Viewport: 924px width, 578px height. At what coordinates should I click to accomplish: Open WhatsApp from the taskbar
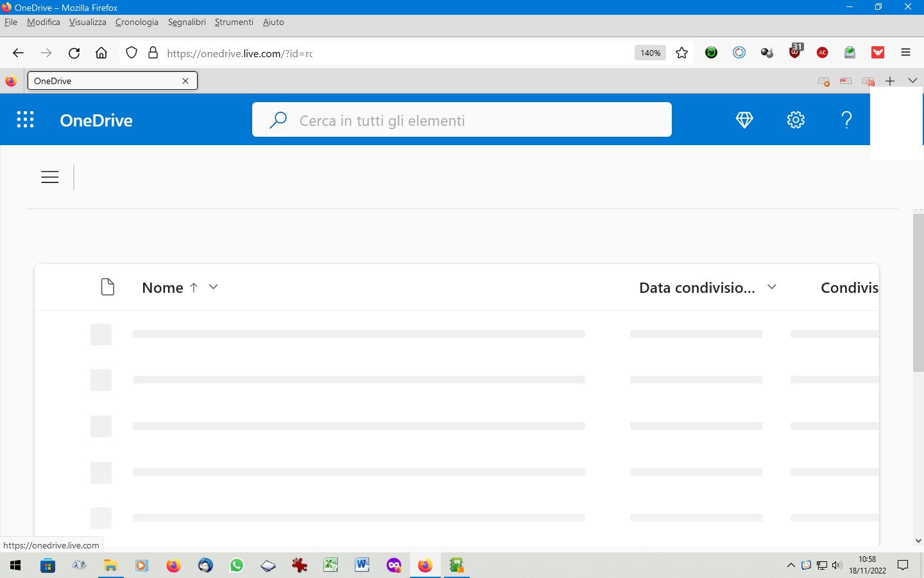click(x=237, y=565)
